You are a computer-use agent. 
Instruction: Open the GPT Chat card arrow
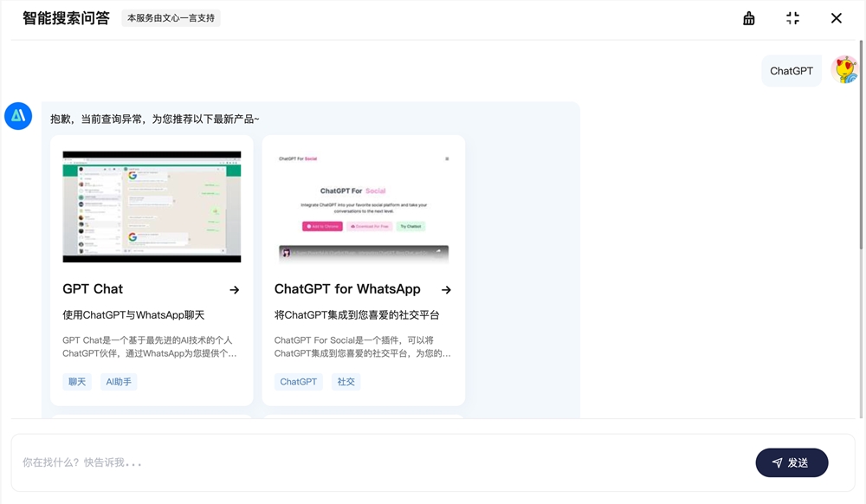tap(232, 289)
